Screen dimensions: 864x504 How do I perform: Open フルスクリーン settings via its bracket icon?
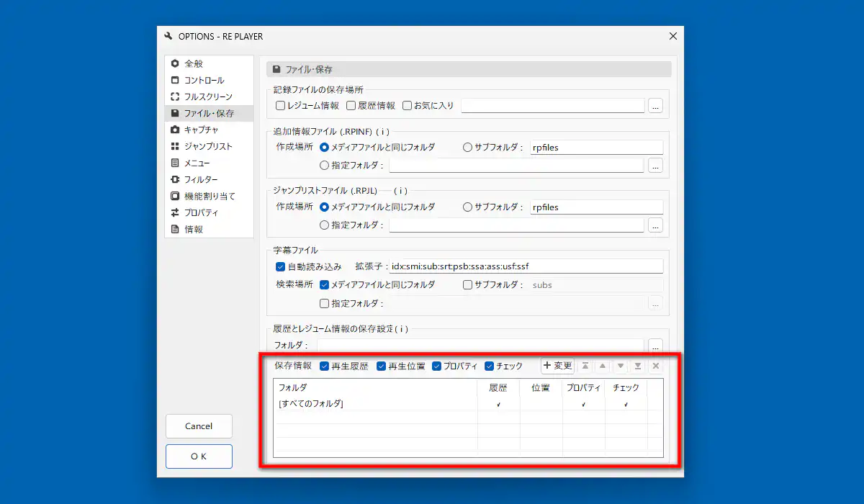point(175,96)
